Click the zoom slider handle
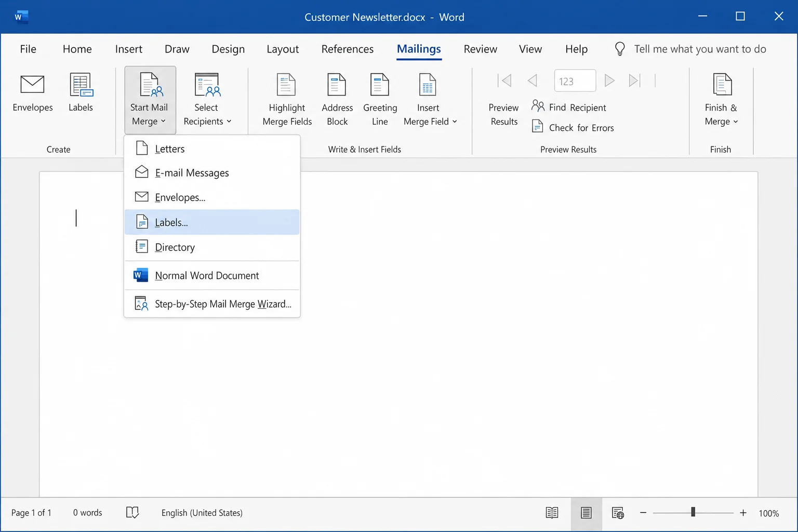798x532 pixels. (693, 512)
